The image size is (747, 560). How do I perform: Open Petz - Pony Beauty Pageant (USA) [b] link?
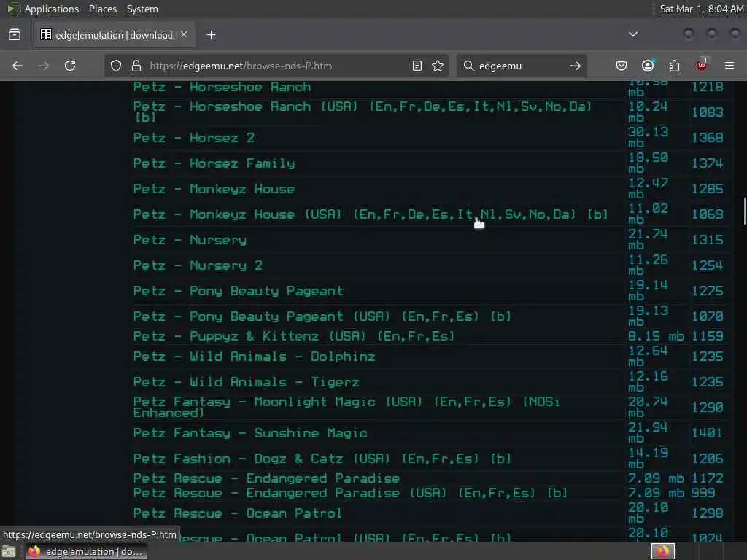[322, 316]
